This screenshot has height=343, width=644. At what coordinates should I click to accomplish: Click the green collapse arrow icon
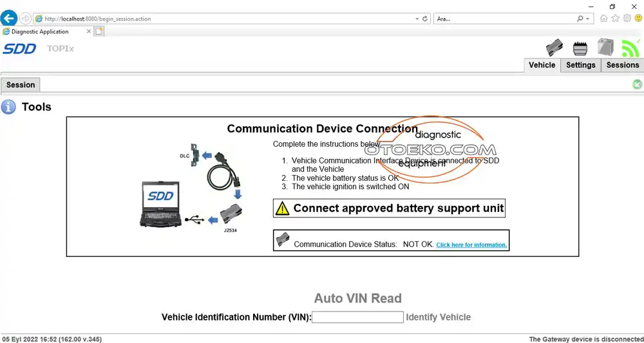pos(637,84)
